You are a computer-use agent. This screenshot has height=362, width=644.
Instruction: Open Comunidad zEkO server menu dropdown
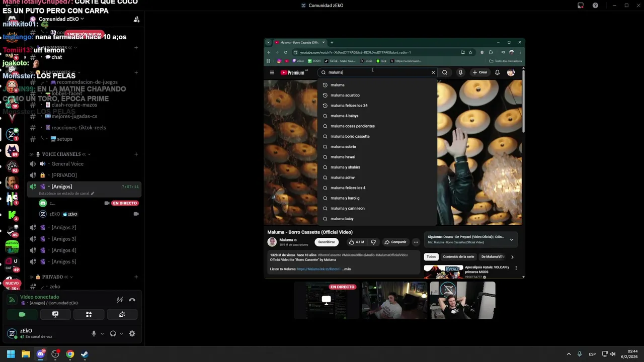tap(61, 19)
